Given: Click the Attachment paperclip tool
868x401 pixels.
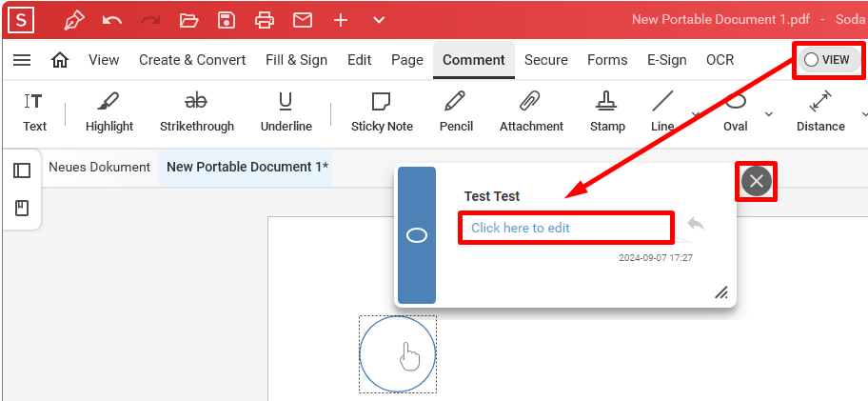Looking at the screenshot, I should tap(531, 112).
